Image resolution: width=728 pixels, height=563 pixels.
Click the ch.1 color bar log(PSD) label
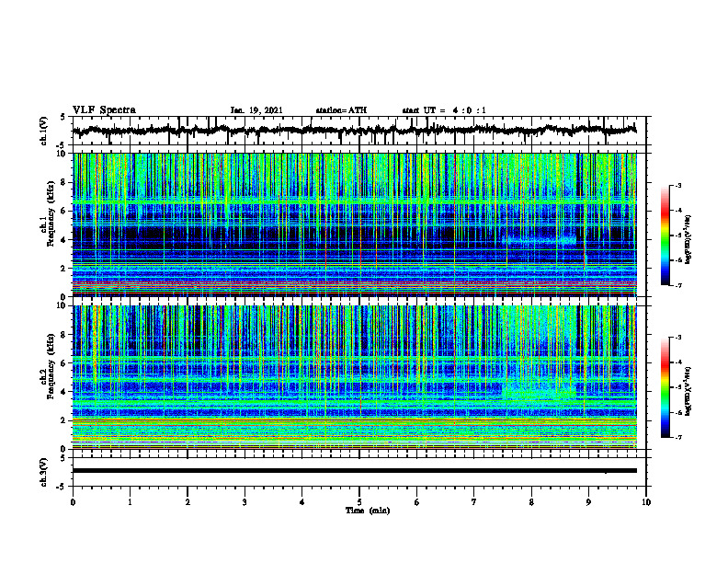tap(688, 240)
